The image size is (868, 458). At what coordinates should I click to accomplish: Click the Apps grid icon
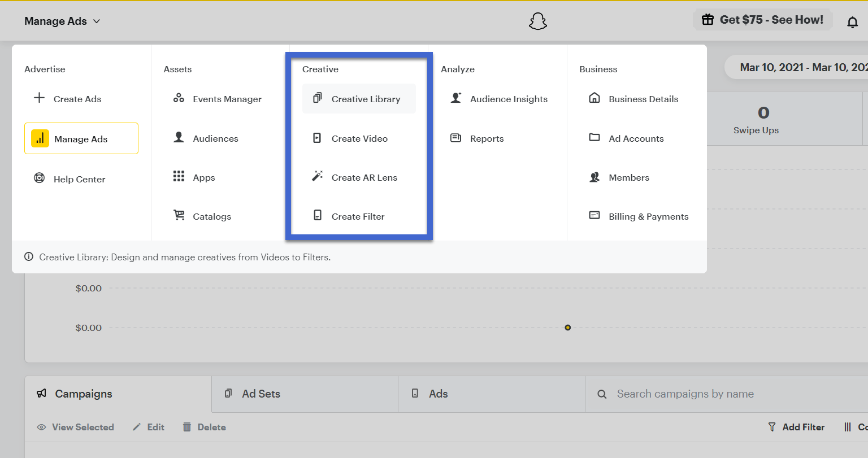179,176
